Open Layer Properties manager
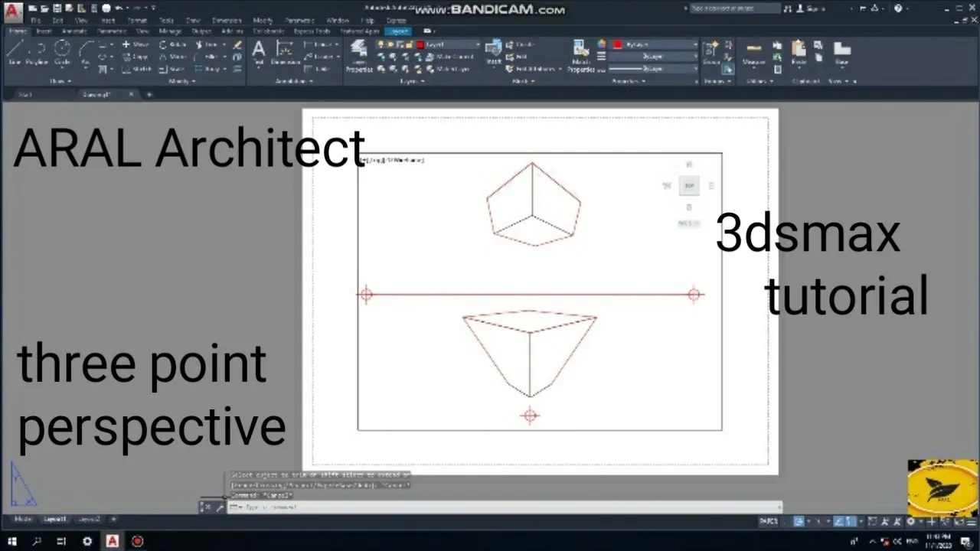 (358, 56)
